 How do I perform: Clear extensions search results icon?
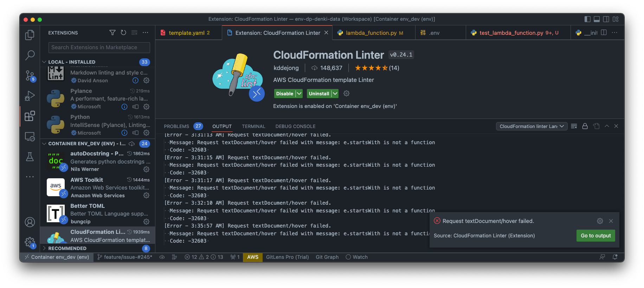click(134, 33)
